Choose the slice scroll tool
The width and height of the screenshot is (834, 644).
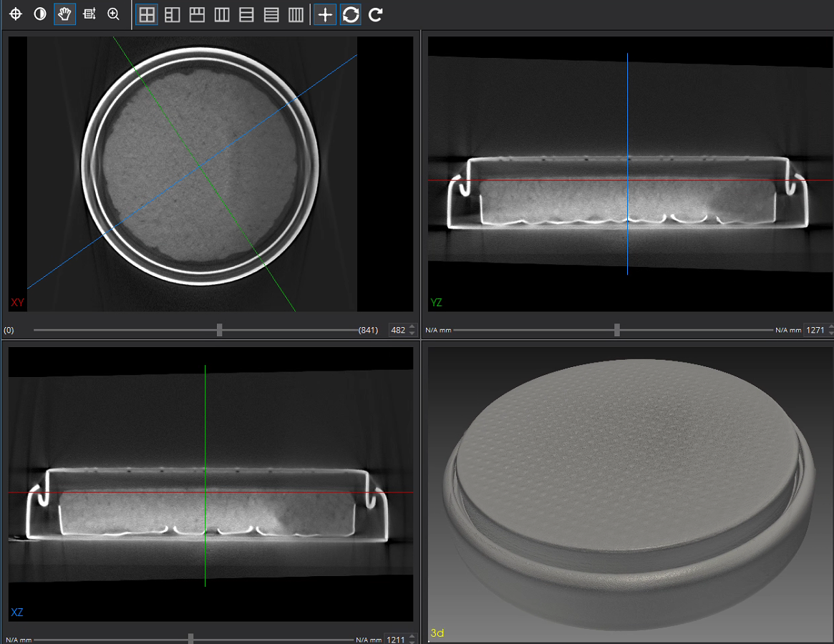89,14
